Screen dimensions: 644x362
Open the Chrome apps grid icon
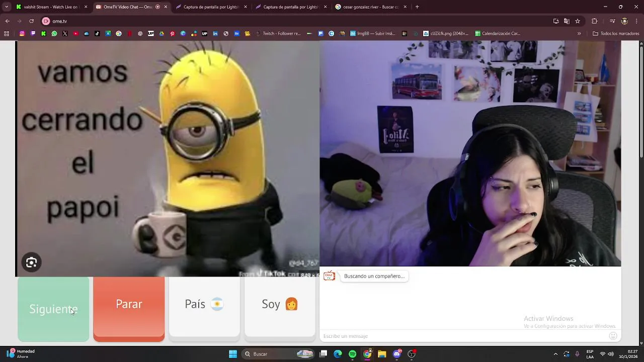[x=7, y=34]
